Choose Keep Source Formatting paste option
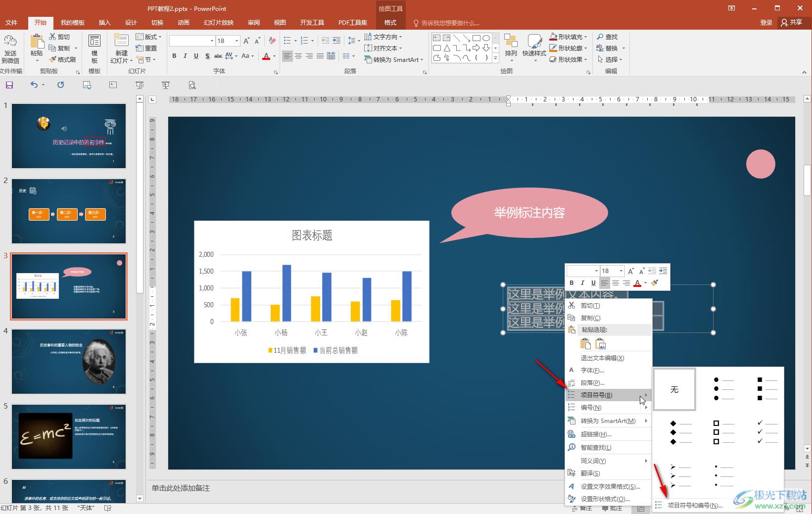This screenshot has width=812, height=514. tap(585, 344)
